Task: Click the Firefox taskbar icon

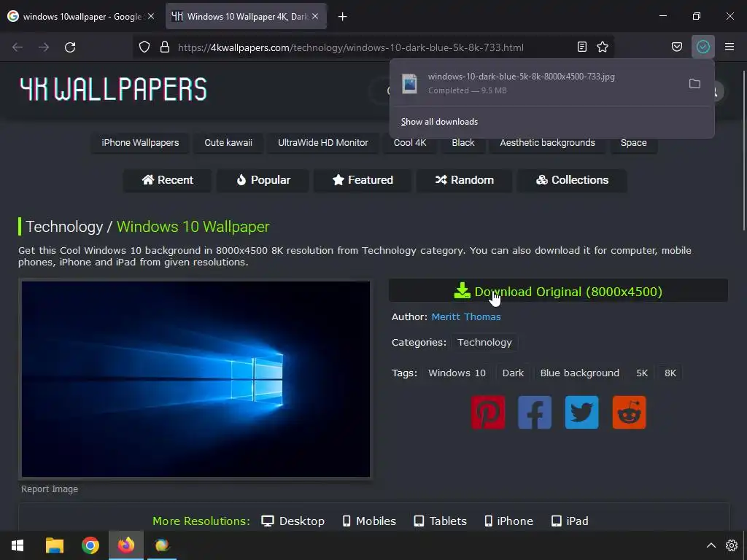Action: pyautogui.click(x=126, y=545)
